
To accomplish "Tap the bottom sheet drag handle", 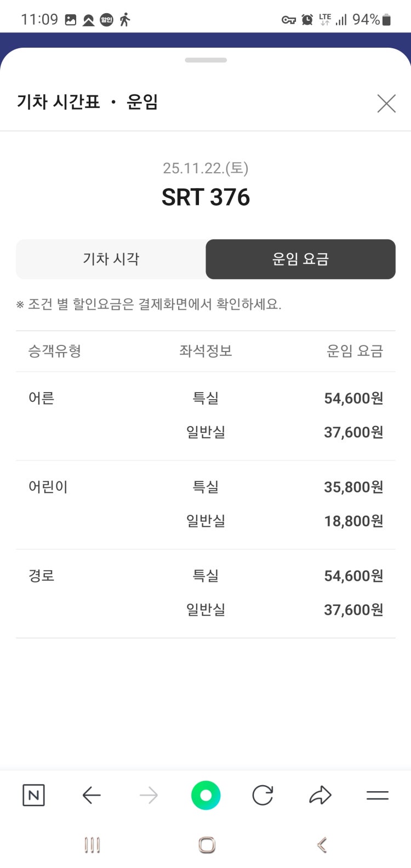I will tap(206, 60).
